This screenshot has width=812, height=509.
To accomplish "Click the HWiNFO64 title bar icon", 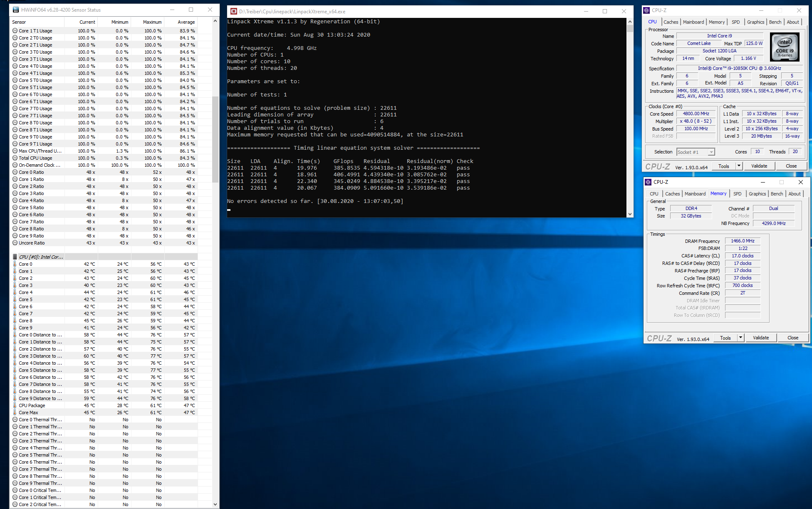I will 16,10.
